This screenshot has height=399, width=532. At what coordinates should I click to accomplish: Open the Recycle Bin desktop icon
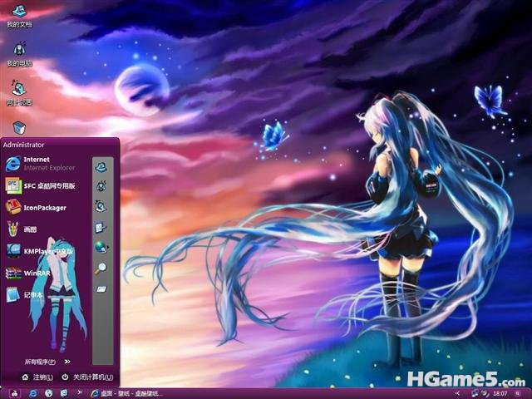[x=19, y=127]
